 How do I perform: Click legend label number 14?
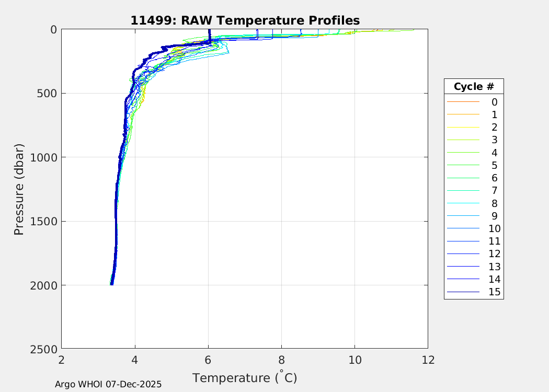[494, 279]
